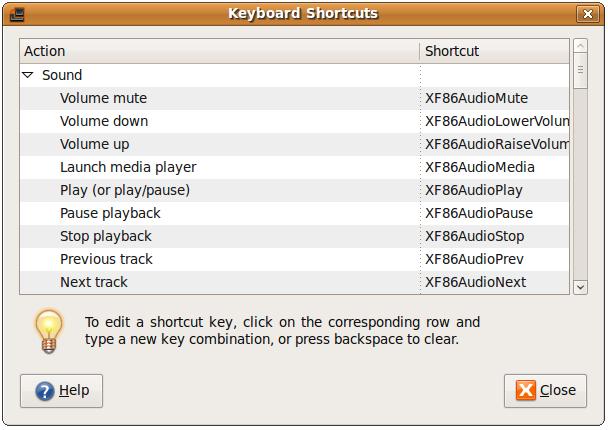Select the Pause playback action
This screenshot has height=430, width=608.
[x=110, y=213]
